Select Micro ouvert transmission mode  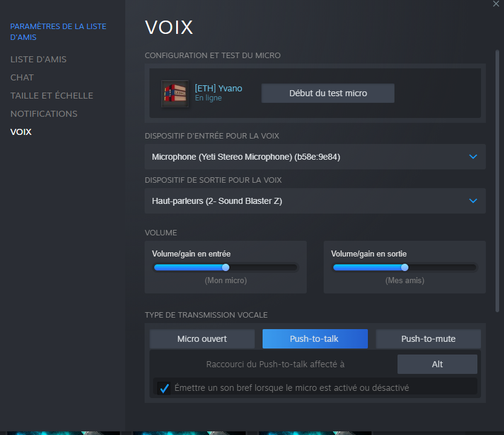point(202,339)
